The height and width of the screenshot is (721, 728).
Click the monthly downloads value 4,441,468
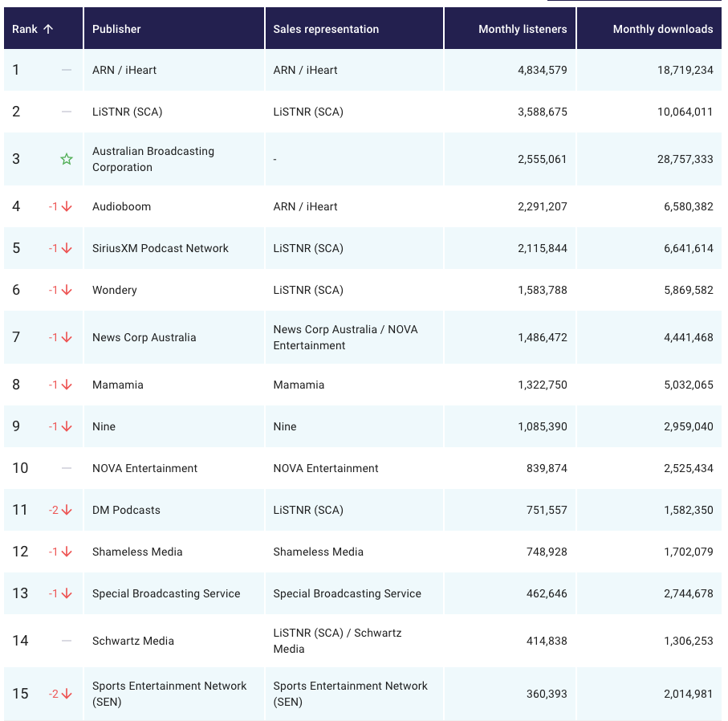pos(689,338)
